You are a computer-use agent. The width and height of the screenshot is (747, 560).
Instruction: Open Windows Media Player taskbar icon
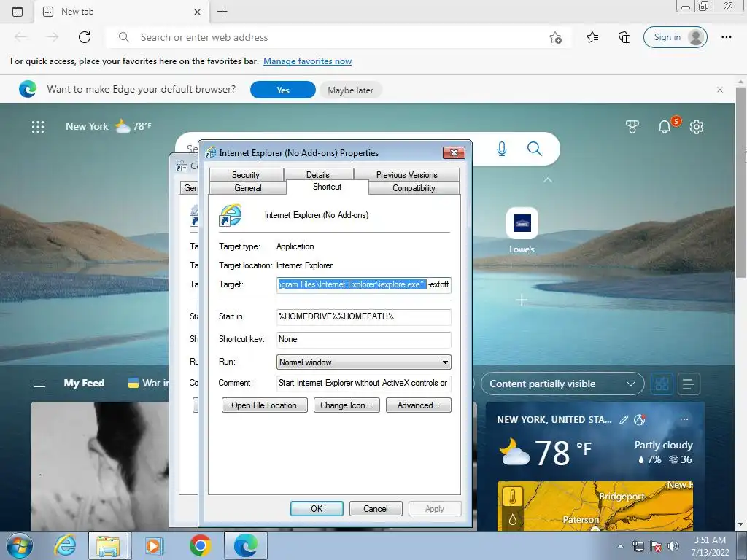click(153, 545)
